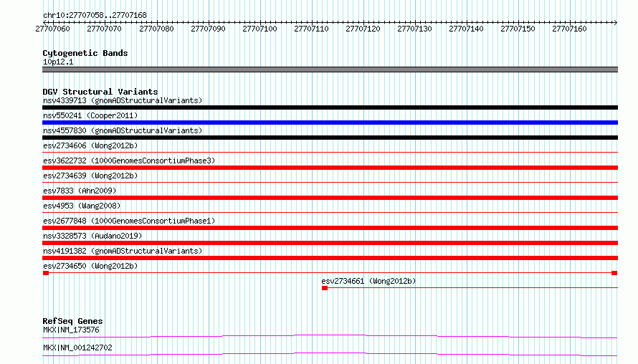Click the red bar under esv7833
The height and width of the screenshot is (364, 638).
click(x=330, y=198)
